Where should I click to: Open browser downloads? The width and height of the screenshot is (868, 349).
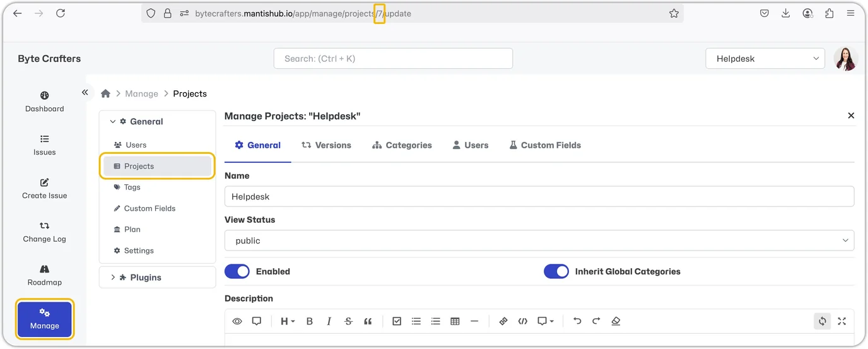pos(785,13)
